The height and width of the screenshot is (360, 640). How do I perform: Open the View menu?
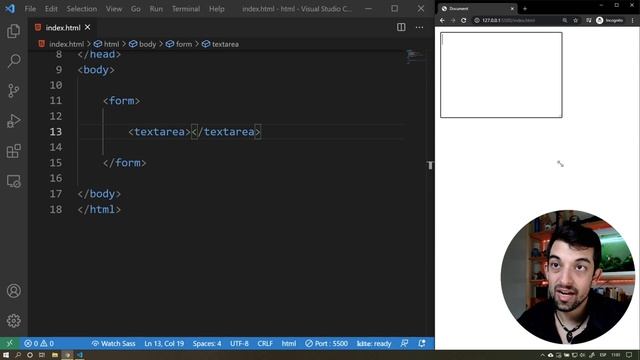tap(114, 9)
